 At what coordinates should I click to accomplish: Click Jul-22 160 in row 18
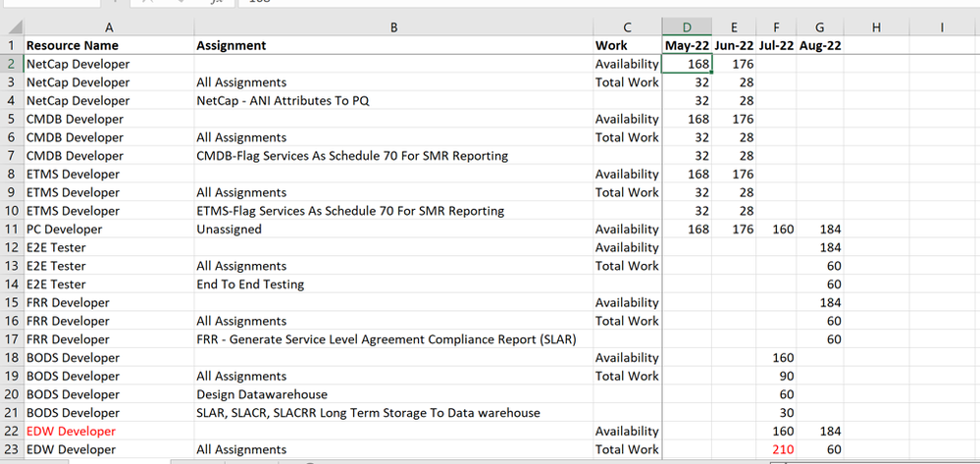(x=776, y=358)
